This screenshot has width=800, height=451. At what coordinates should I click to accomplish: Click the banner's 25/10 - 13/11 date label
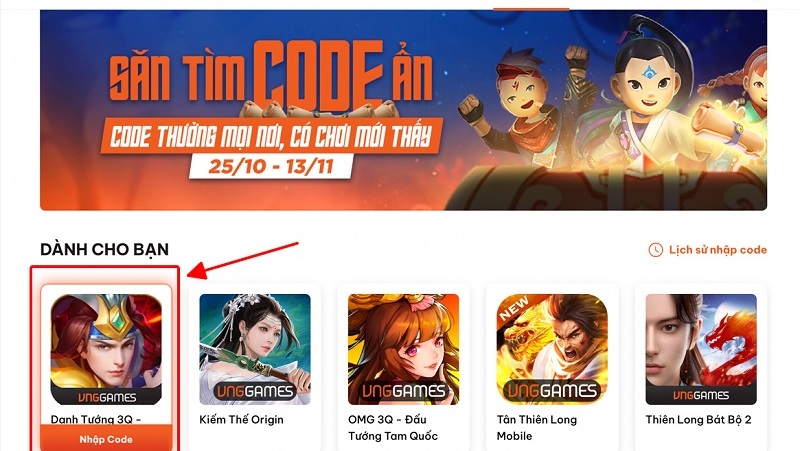(270, 166)
